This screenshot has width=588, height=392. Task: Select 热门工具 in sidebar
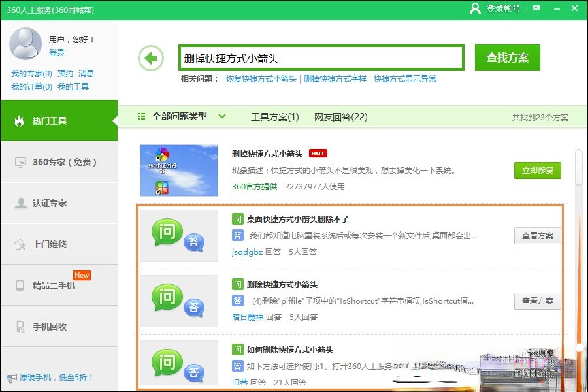click(x=59, y=121)
